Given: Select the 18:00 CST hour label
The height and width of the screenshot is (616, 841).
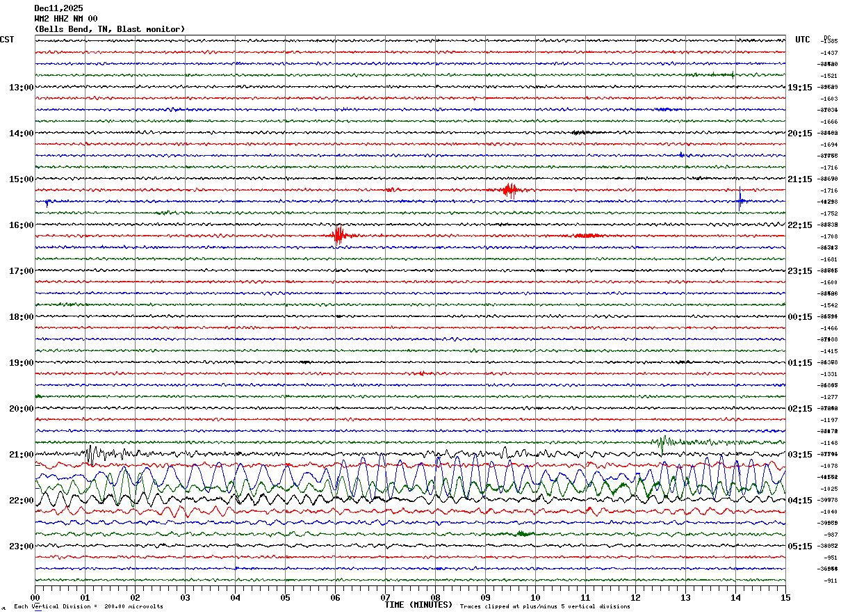Looking at the screenshot, I should tap(22, 317).
